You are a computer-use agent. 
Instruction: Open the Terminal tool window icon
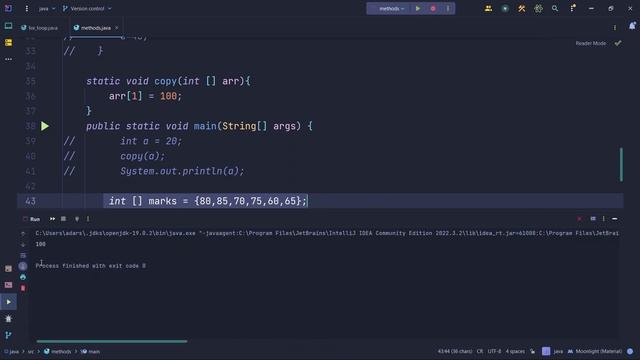[x=8, y=285]
